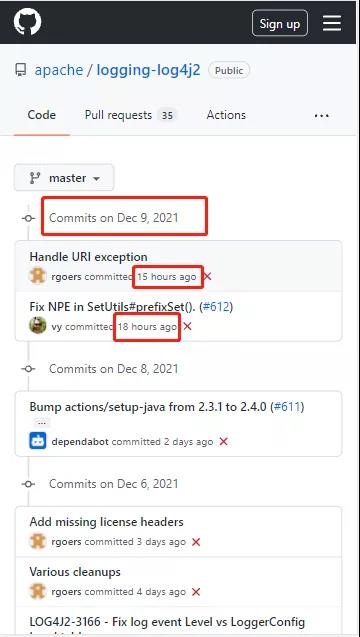This screenshot has width=360, height=637.
Task: Open the three-dot more tabs menu
Action: coord(322,116)
